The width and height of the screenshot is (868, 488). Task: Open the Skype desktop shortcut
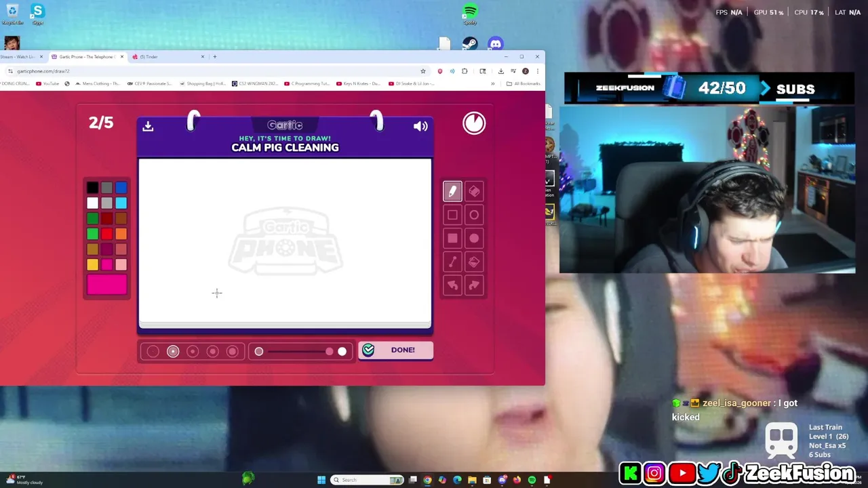click(x=37, y=13)
